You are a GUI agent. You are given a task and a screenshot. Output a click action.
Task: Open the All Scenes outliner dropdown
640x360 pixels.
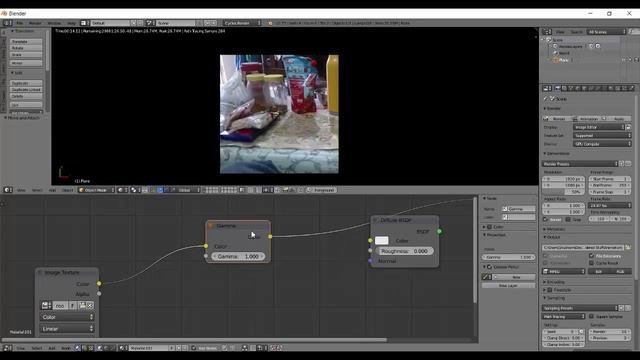point(607,32)
